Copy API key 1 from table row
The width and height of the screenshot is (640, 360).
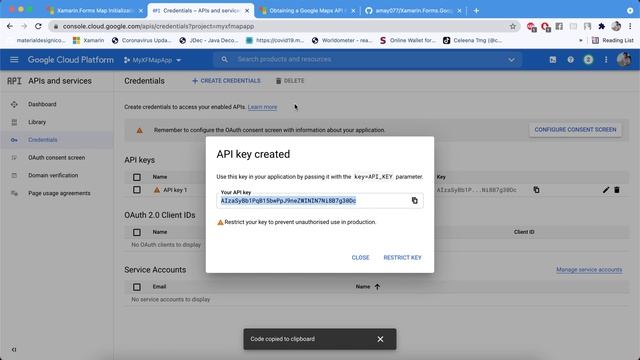536,190
